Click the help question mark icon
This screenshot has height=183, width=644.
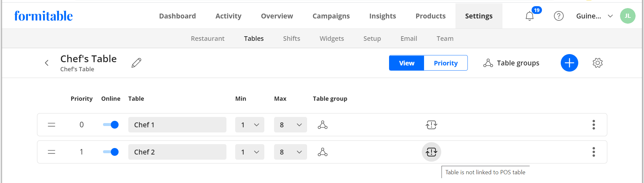(x=558, y=16)
